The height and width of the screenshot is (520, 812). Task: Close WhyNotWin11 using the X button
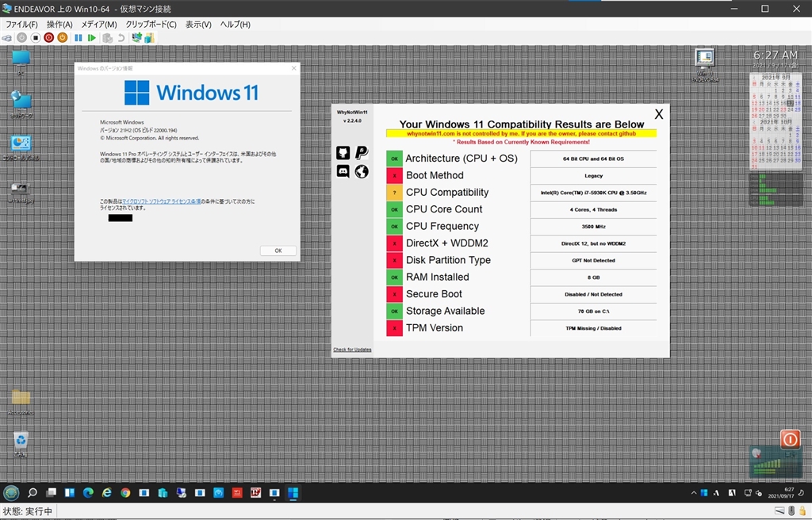click(x=659, y=114)
